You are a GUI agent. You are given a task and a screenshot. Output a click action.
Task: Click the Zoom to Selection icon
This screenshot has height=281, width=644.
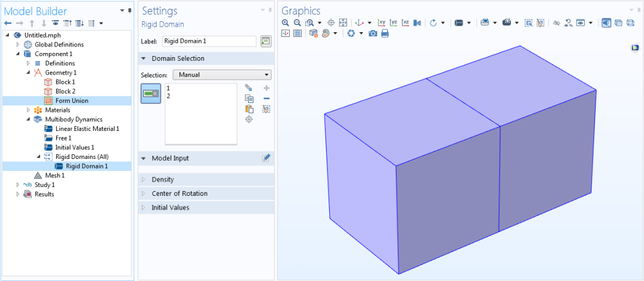point(331,23)
